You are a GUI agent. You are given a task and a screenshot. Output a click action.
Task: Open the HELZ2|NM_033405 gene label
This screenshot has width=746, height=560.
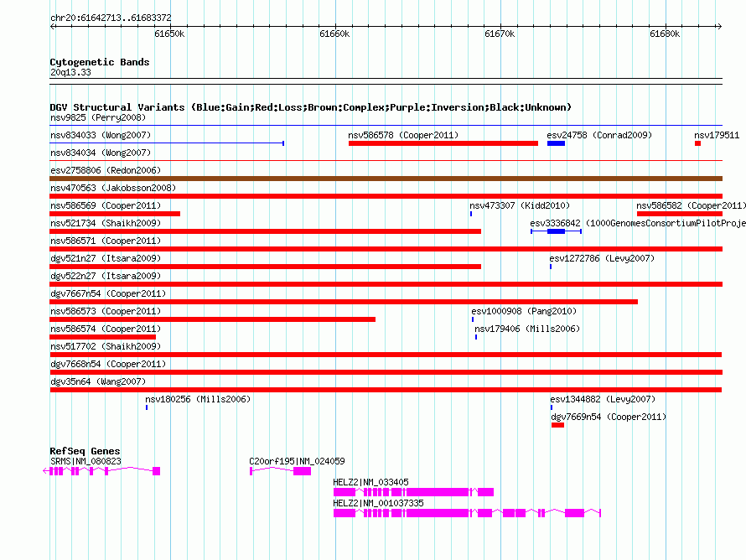tap(370, 482)
